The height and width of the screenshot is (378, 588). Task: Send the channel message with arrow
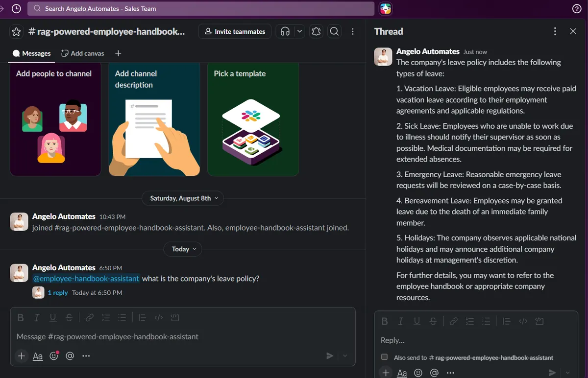coord(330,356)
